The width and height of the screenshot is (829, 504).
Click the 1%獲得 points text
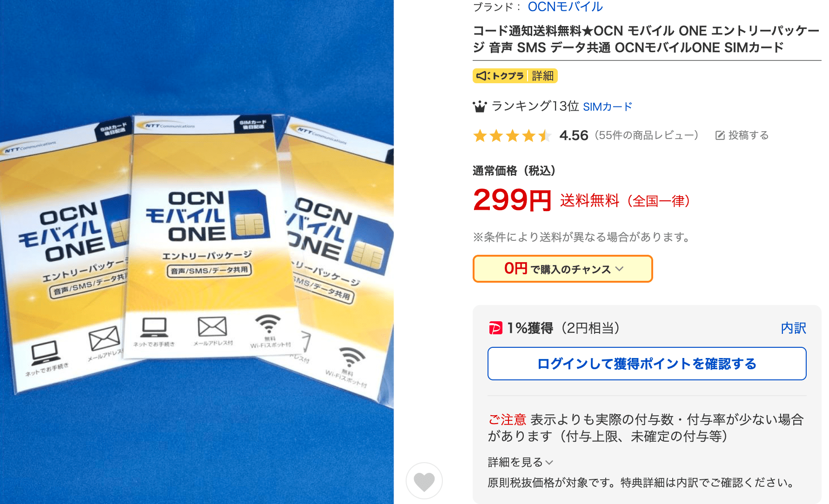coord(530,328)
